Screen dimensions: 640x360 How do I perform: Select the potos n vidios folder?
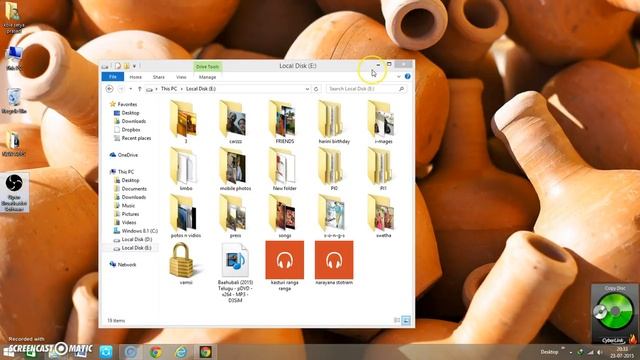point(186,216)
